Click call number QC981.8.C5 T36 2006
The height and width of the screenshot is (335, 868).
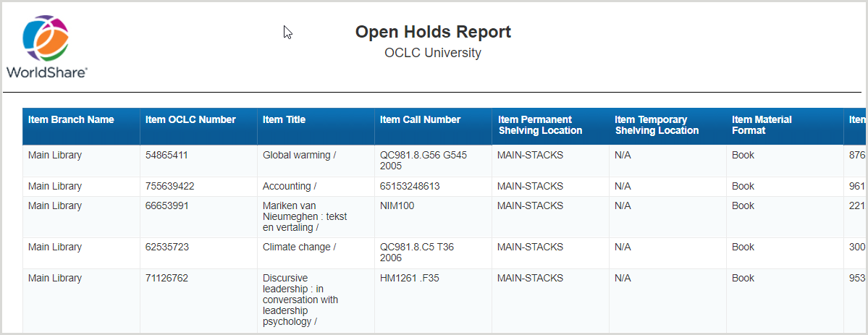[x=417, y=253]
